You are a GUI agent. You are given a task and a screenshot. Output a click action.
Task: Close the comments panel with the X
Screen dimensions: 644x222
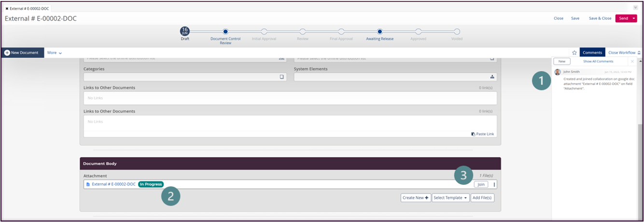pyautogui.click(x=632, y=61)
